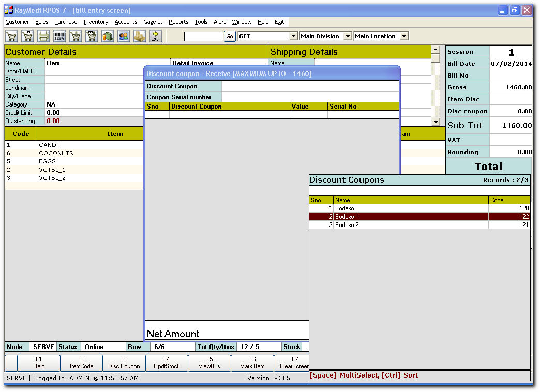Click the Exit icon in toolbar
540x392 pixels.
pyautogui.click(x=155, y=36)
